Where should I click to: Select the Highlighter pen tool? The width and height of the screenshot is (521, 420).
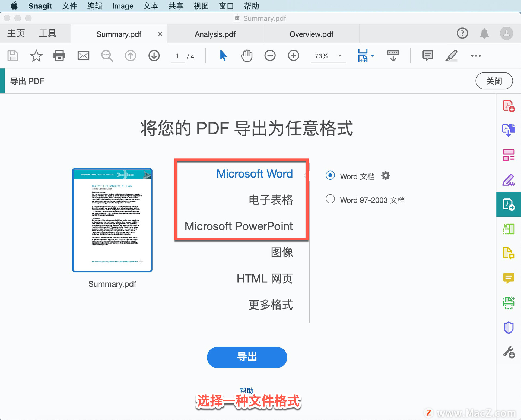coord(452,56)
